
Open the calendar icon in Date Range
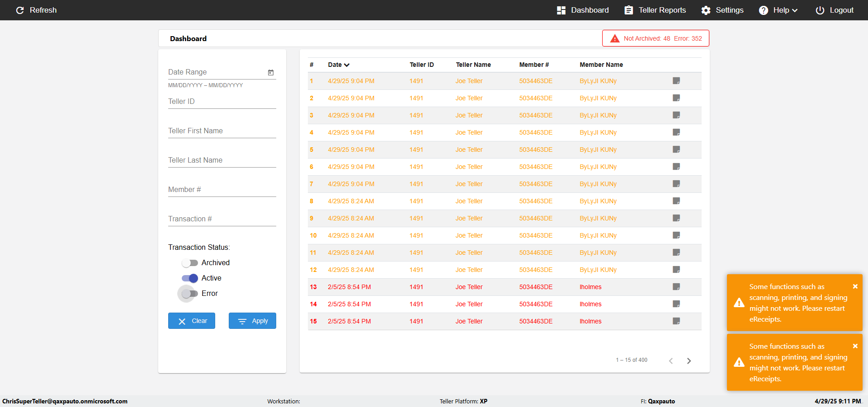point(271,72)
